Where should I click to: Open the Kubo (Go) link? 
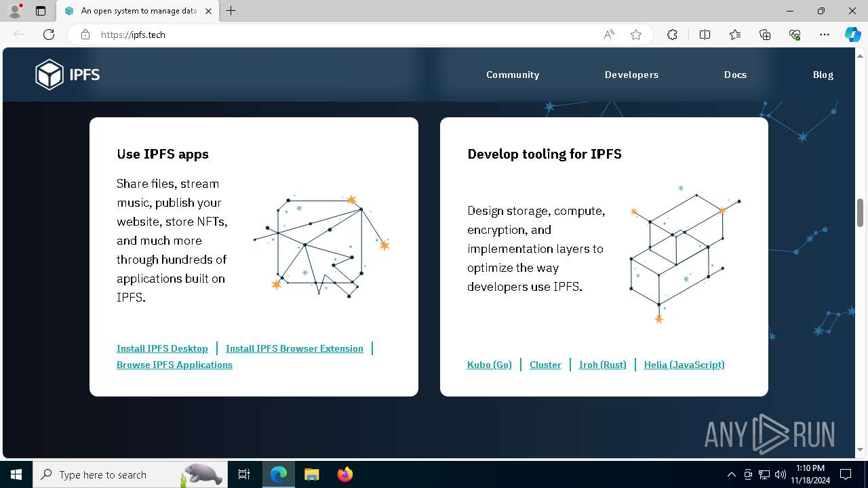click(x=490, y=365)
